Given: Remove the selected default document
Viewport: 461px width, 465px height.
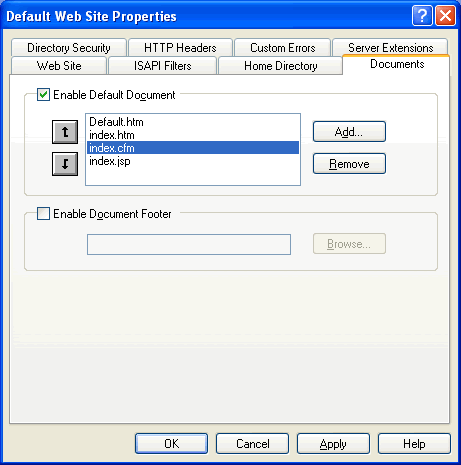Looking at the screenshot, I should tap(349, 164).
